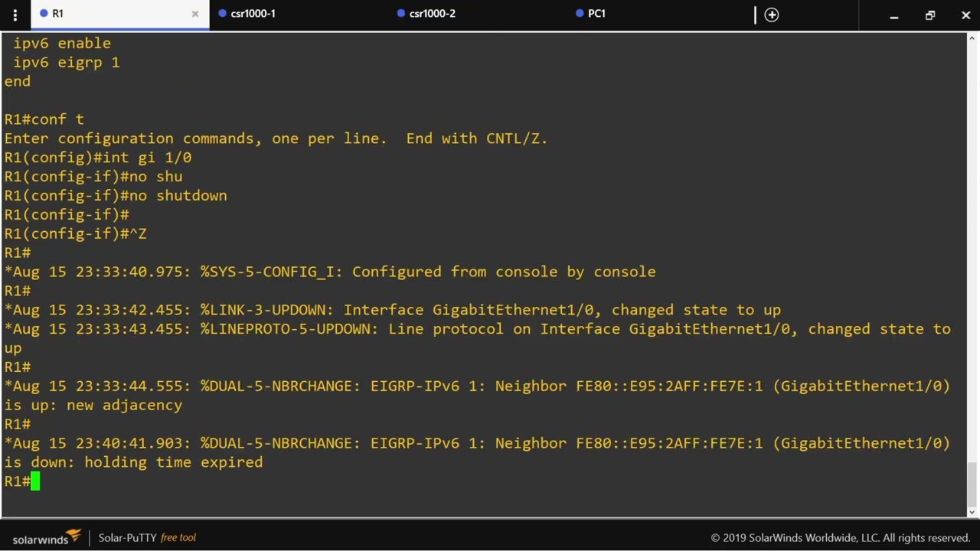This screenshot has height=551, width=980.
Task: Switch to the csr1000-1 tab
Action: [x=253, y=14]
